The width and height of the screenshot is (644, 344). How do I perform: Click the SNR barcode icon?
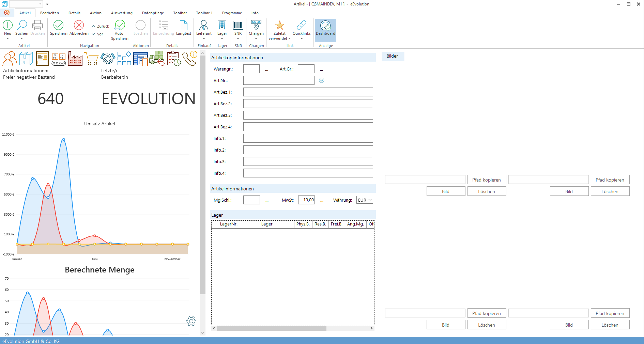point(238,25)
